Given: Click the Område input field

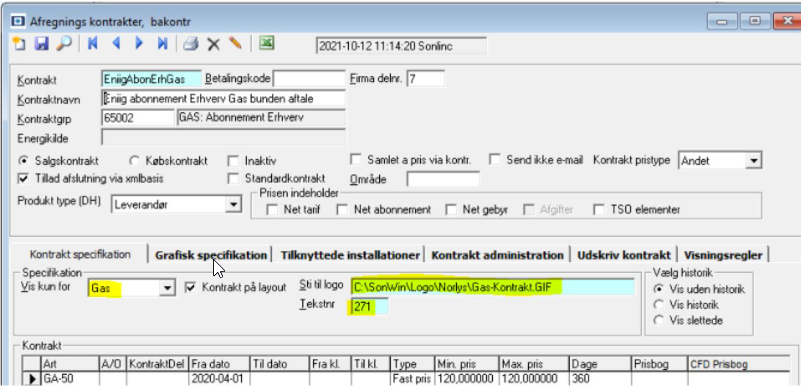Looking at the screenshot, I should [x=443, y=179].
